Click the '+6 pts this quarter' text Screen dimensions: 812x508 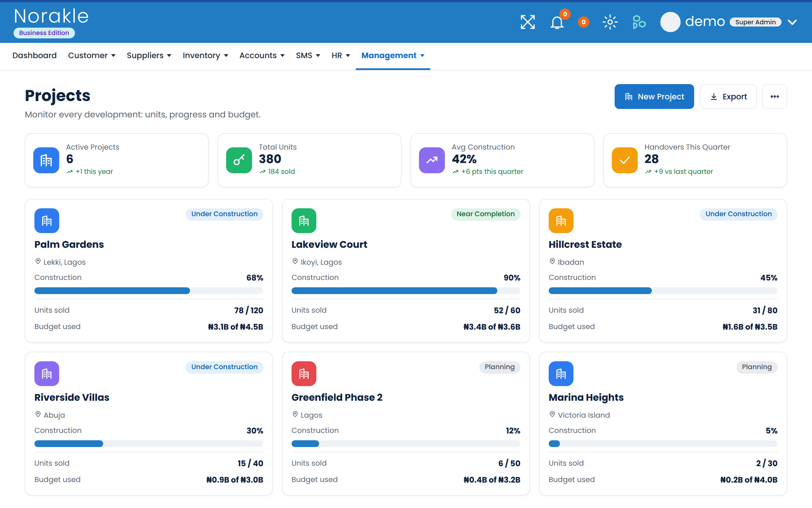492,171
